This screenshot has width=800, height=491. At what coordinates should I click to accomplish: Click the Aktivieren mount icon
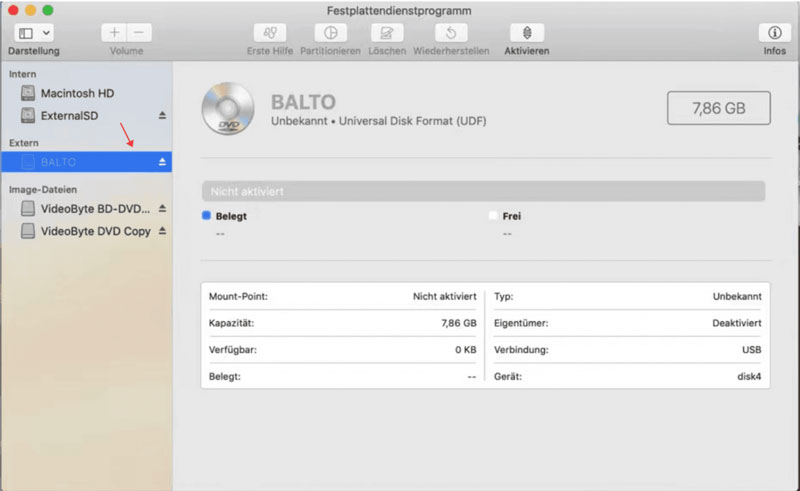click(526, 33)
